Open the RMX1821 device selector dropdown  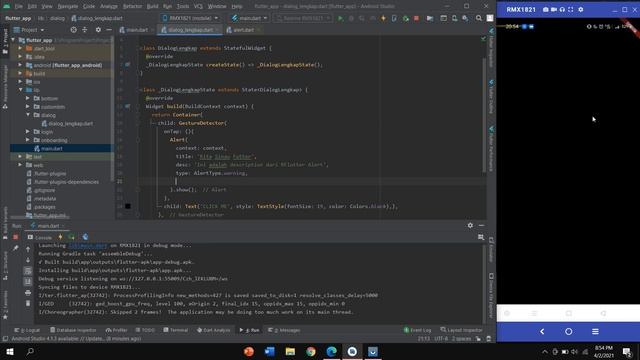pyautogui.click(x=190, y=18)
